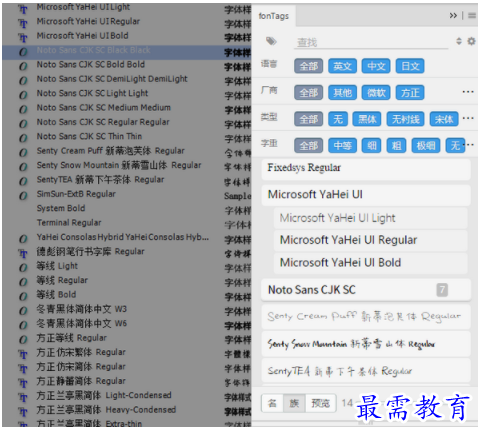Click the TrueType icon beside 德彪钢笔行书字库 Regular

click(23, 253)
